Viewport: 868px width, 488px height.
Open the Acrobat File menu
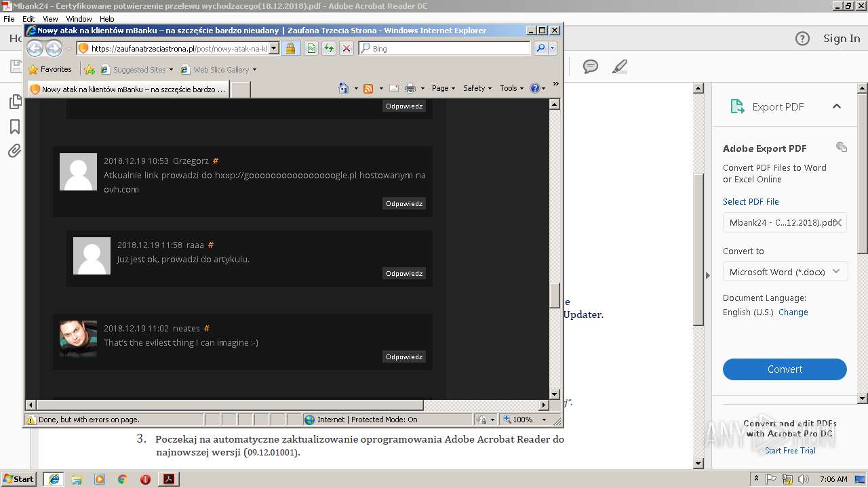pos(9,19)
